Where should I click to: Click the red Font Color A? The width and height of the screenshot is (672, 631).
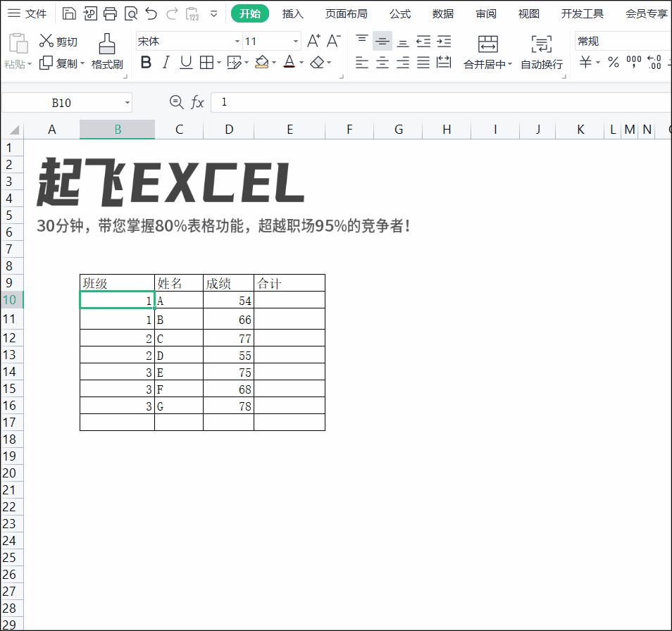coord(290,63)
